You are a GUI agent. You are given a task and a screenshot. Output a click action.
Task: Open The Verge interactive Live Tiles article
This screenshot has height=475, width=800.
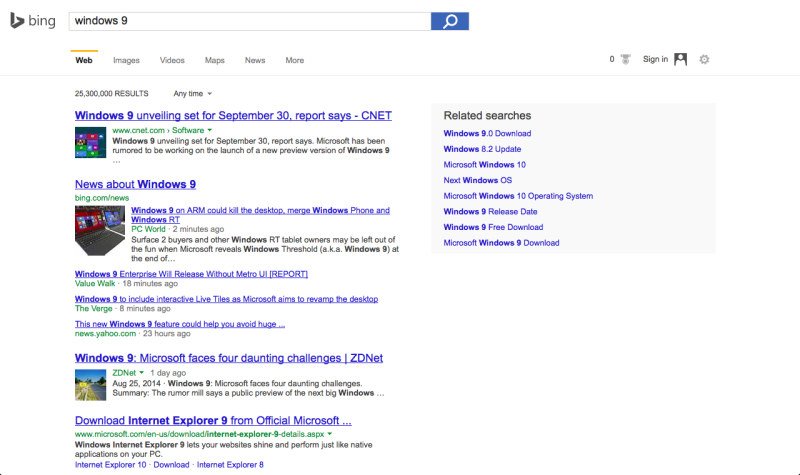[x=227, y=299]
